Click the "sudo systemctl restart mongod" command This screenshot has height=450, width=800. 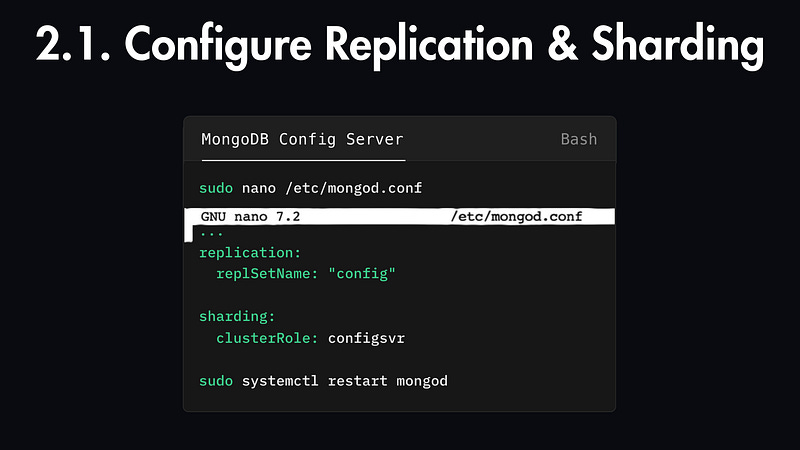coord(323,381)
